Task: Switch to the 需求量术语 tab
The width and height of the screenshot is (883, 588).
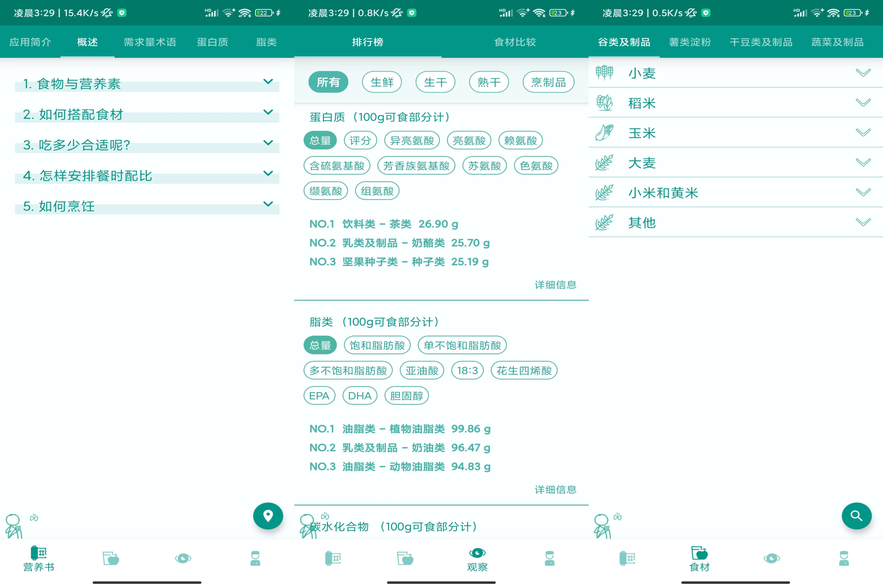Action: [150, 42]
